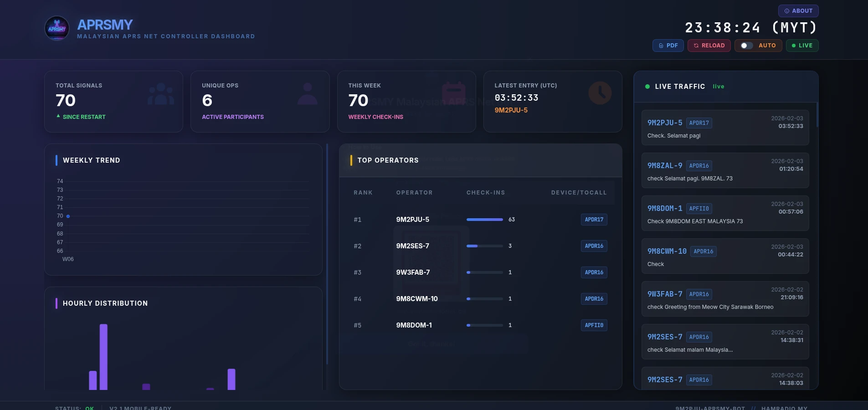Click the Check-ins column header
The image size is (868, 410).
485,193
